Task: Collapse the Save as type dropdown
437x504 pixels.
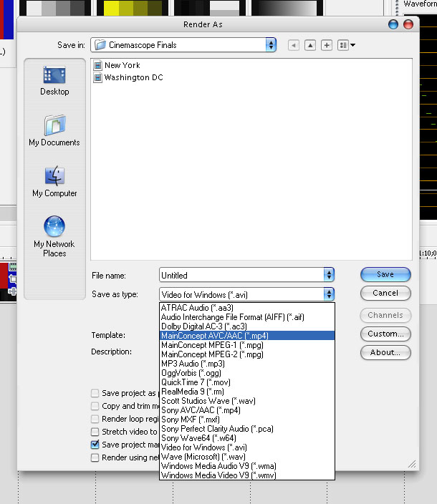Action: (329, 294)
